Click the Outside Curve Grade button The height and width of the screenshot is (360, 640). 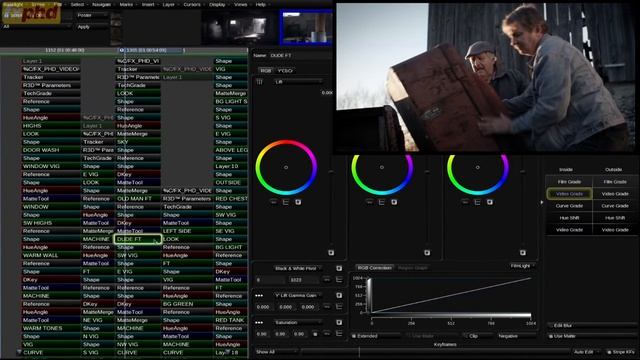pyautogui.click(x=615, y=206)
